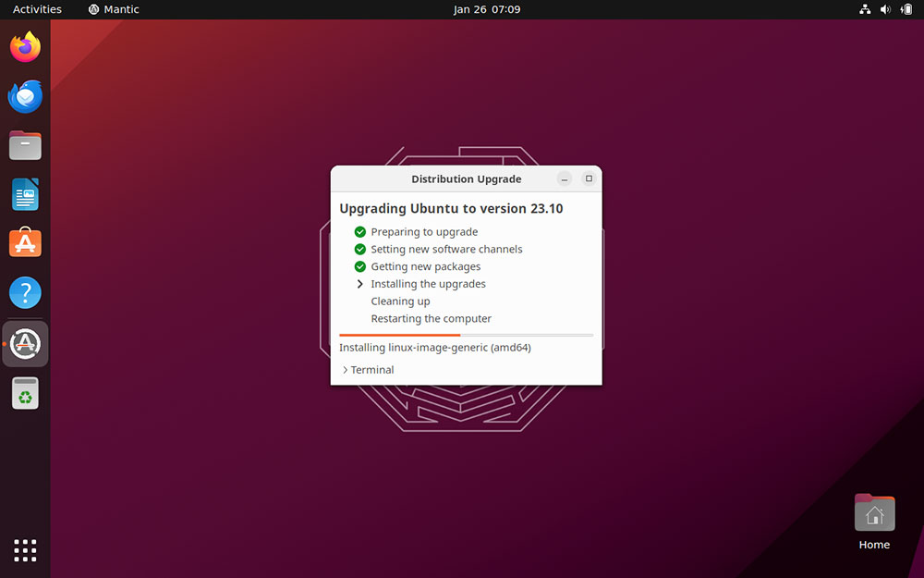Open the Help application
Screen dimensions: 924x578
25,292
